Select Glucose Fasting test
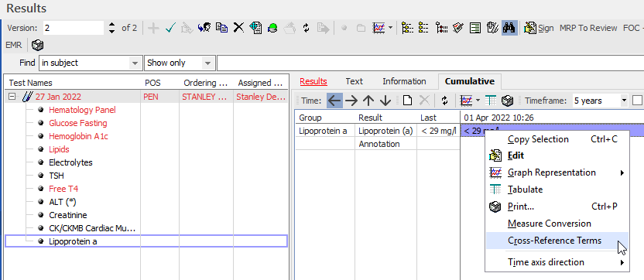 point(77,123)
